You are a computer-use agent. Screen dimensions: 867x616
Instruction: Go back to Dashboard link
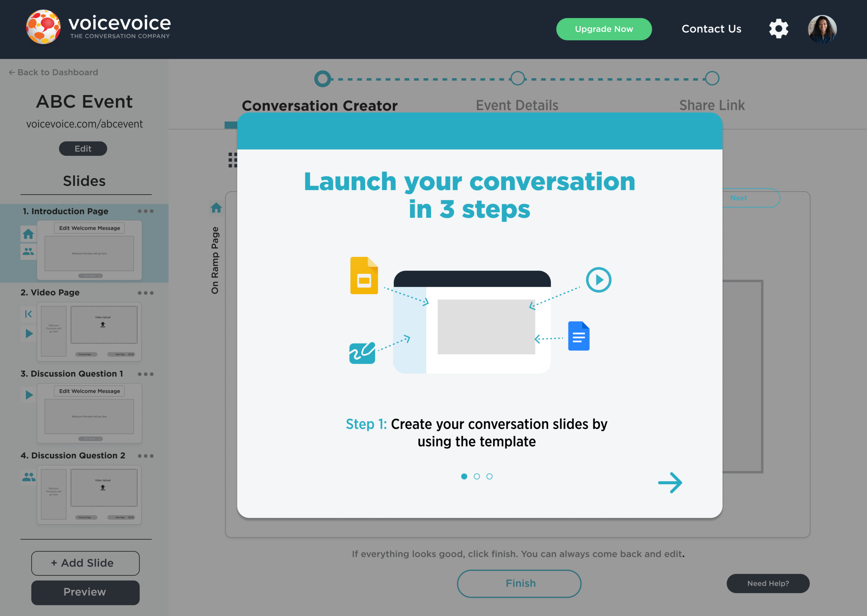click(53, 72)
